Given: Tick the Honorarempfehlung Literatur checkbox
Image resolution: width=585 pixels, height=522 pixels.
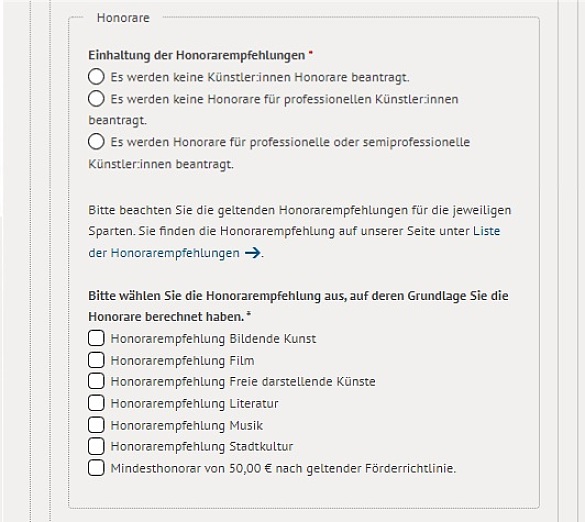Looking at the screenshot, I should (x=96, y=403).
